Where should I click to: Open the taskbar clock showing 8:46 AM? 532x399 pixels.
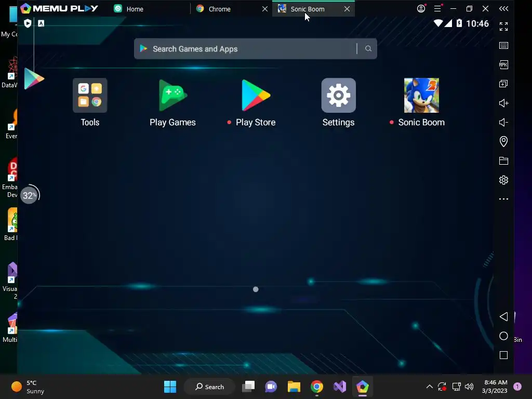point(495,387)
